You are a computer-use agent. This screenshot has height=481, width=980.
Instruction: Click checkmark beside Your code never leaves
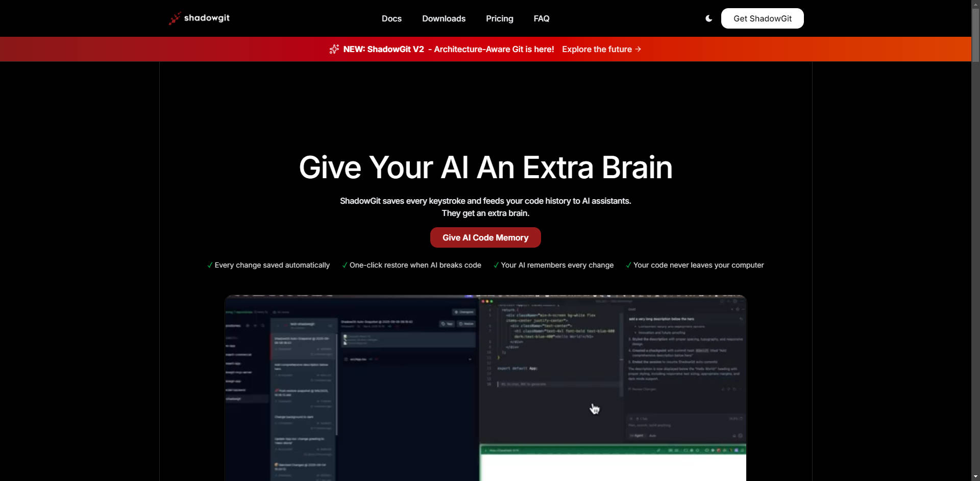coord(628,265)
